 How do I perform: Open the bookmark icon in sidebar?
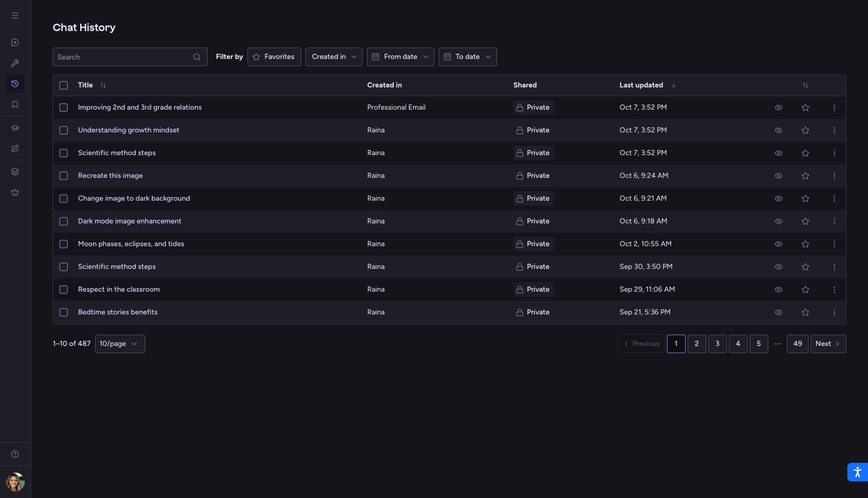tap(15, 104)
